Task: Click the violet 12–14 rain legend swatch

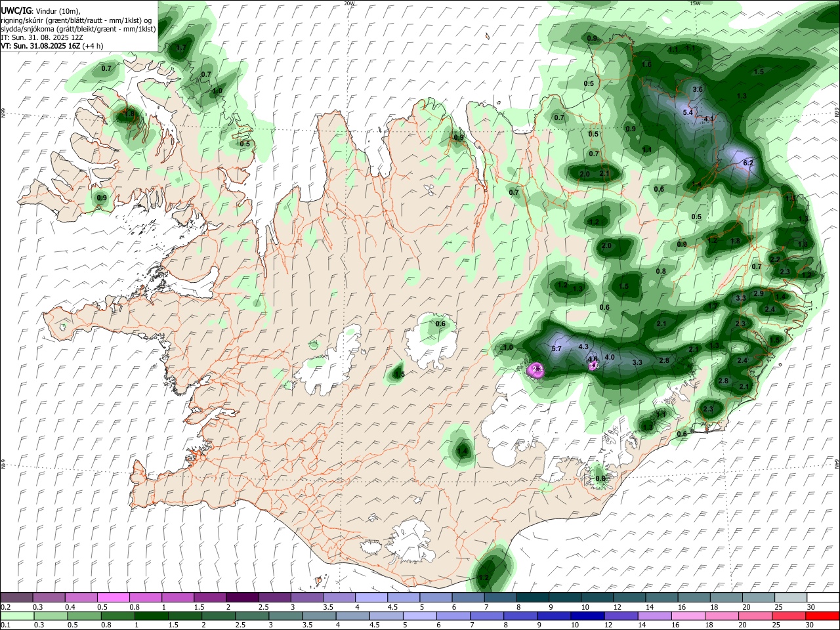Action: tap(620, 616)
